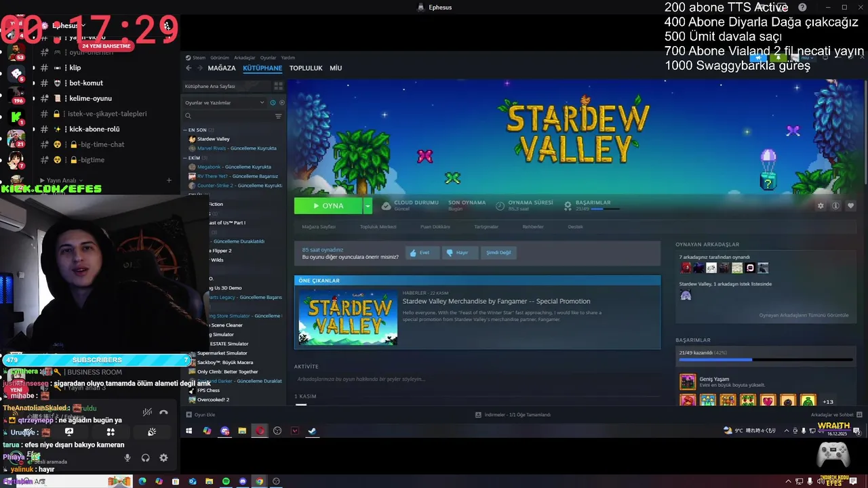Open File Explorer in streamed taskbar
Viewport: 868px width, 488px height.
point(242,430)
